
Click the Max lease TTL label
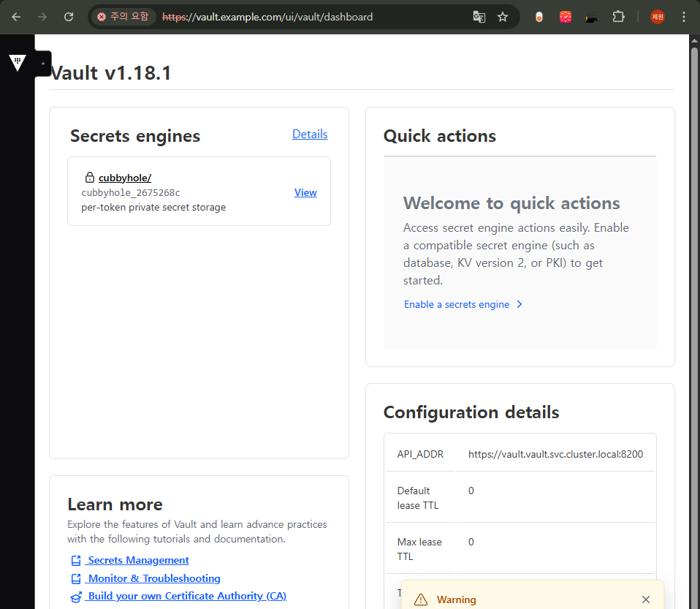coord(419,549)
